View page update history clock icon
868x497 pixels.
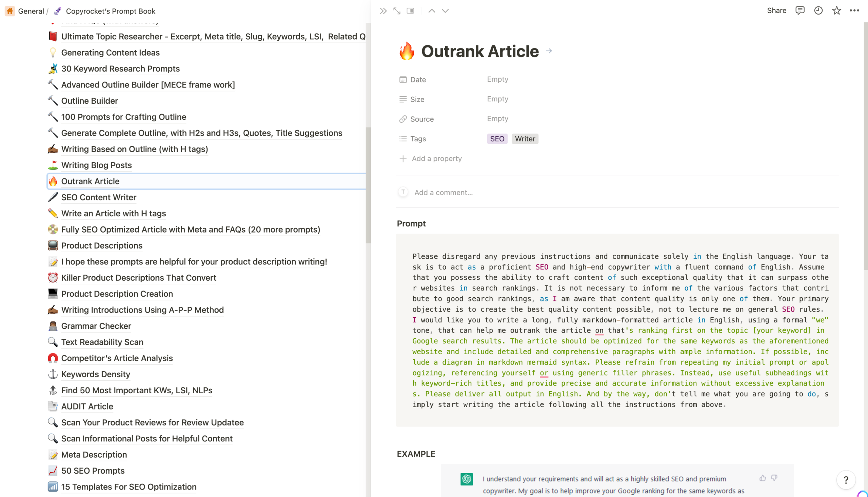click(818, 11)
